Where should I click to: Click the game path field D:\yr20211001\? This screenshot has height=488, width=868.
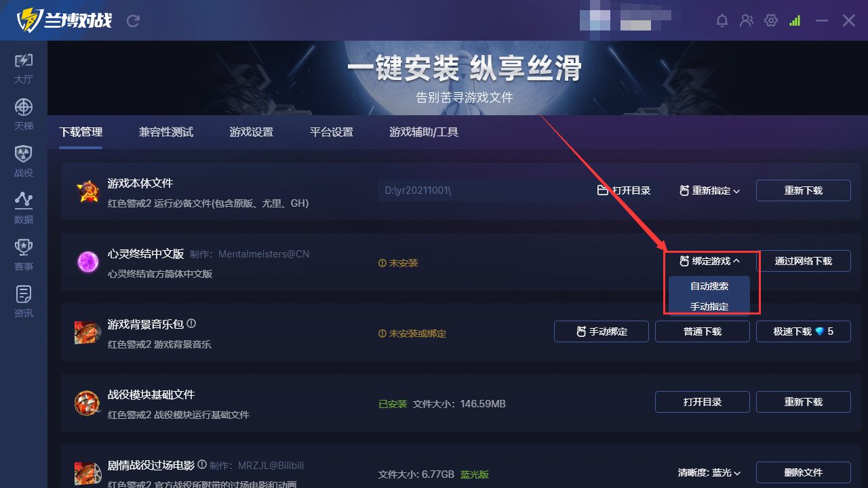[x=482, y=190]
